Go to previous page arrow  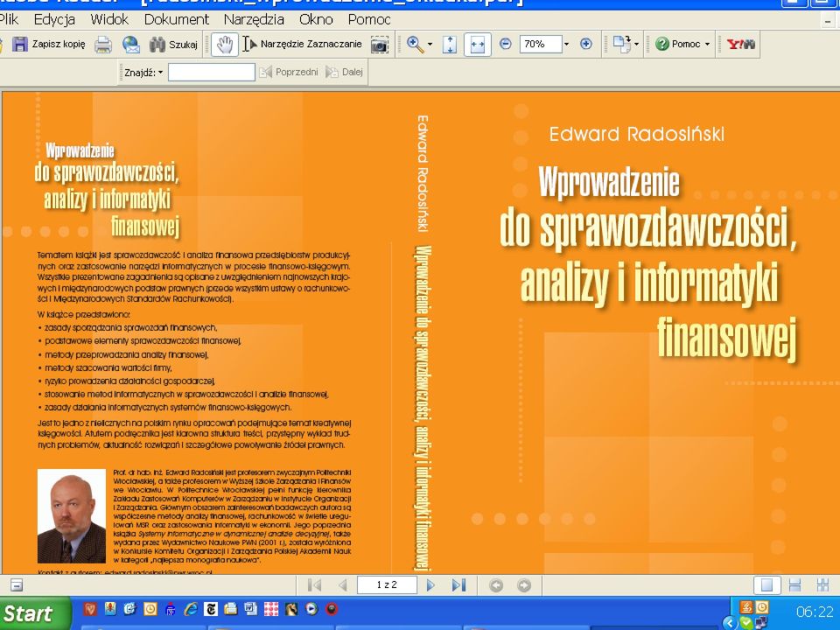click(343, 585)
